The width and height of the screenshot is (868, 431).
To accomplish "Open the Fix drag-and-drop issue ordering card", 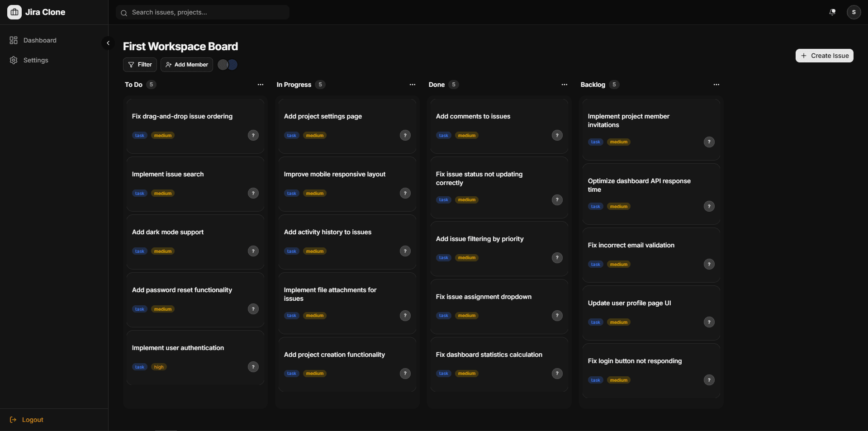I will coord(195,126).
